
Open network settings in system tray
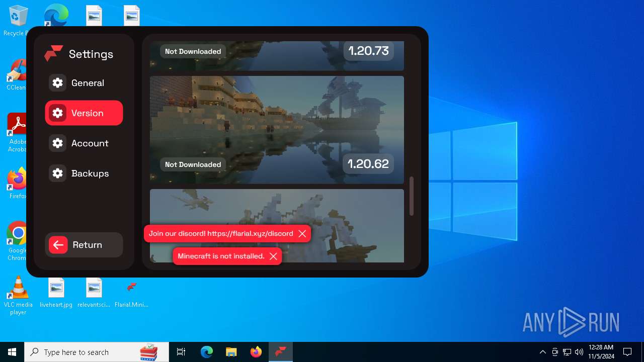coord(567,352)
